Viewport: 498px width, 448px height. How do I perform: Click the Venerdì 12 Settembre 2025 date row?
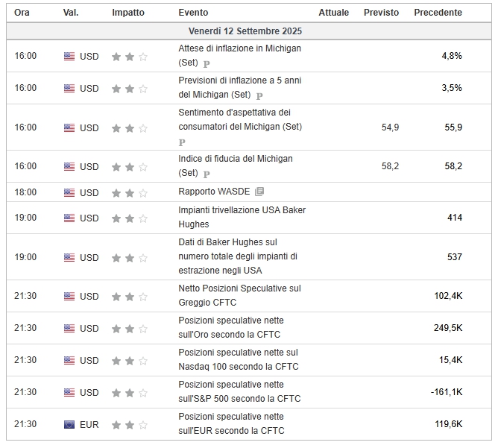click(x=245, y=31)
